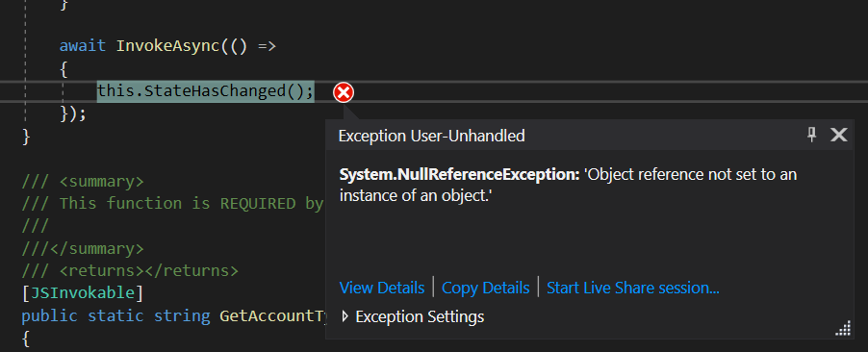Close the Exception User-Unhandled popup
868x352 pixels.
839,135
